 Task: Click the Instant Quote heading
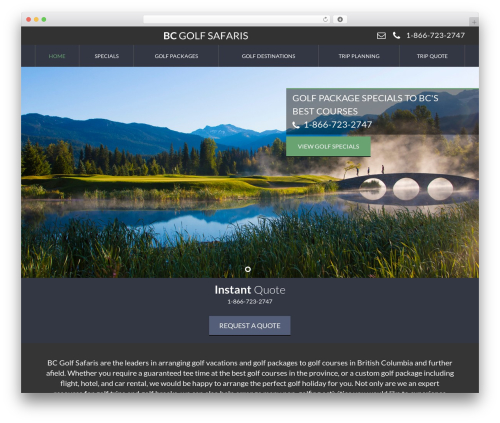click(x=250, y=290)
